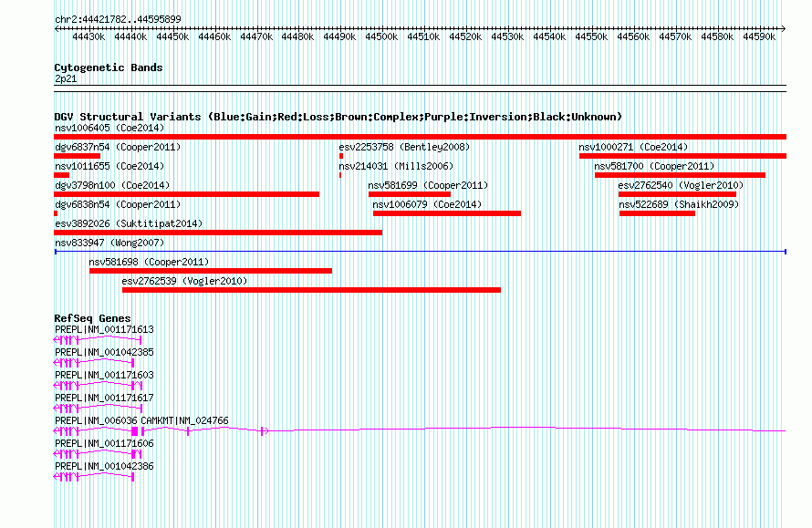The height and width of the screenshot is (528, 812).
Task: Open PREPL|NM_001171617 gene label
Action: pos(104,399)
